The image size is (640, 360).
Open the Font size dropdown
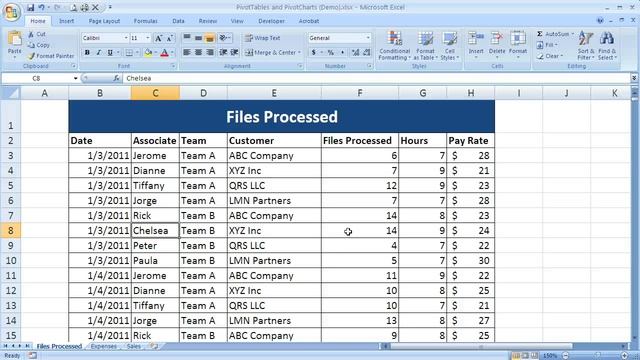coord(148,38)
